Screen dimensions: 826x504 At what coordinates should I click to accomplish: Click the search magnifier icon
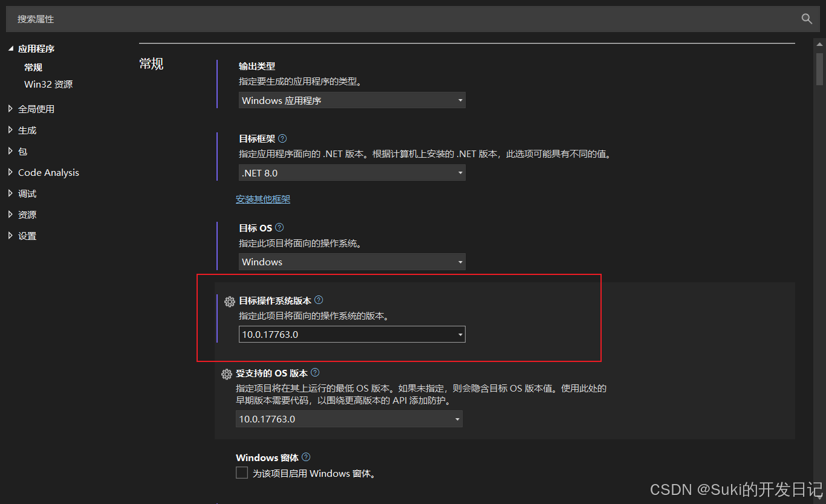pyautogui.click(x=807, y=19)
